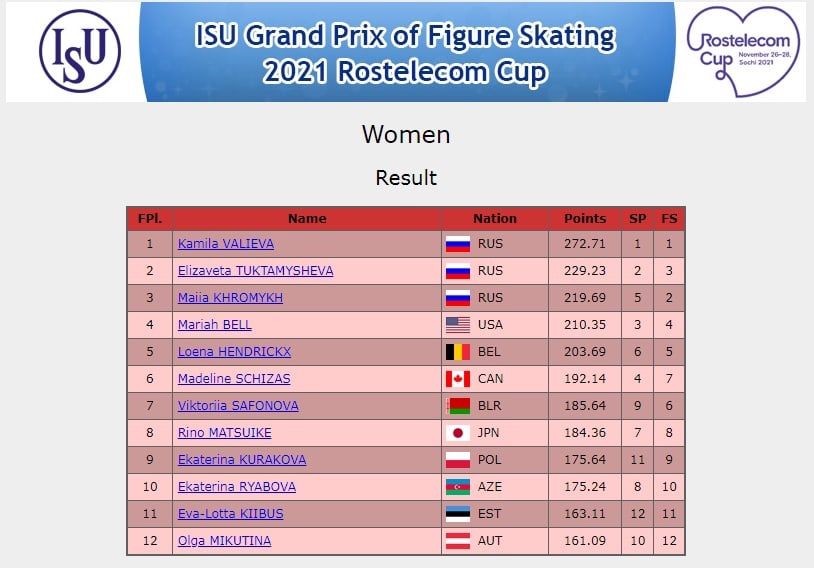This screenshot has width=814, height=568.
Task: Click the USA flag icon
Action: tap(458, 325)
